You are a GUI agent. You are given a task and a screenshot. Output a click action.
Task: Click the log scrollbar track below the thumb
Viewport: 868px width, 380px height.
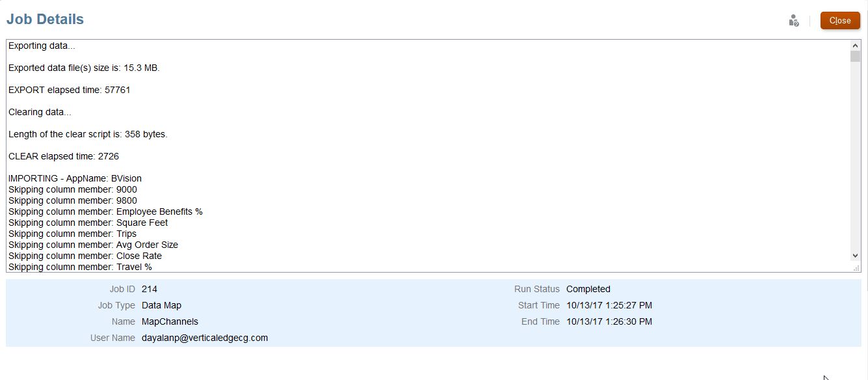point(855,156)
